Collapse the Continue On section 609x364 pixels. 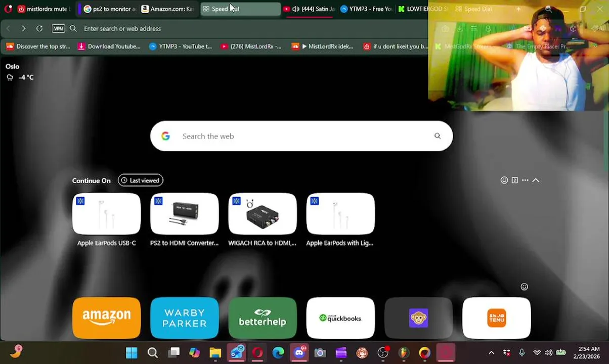click(536, 180)
